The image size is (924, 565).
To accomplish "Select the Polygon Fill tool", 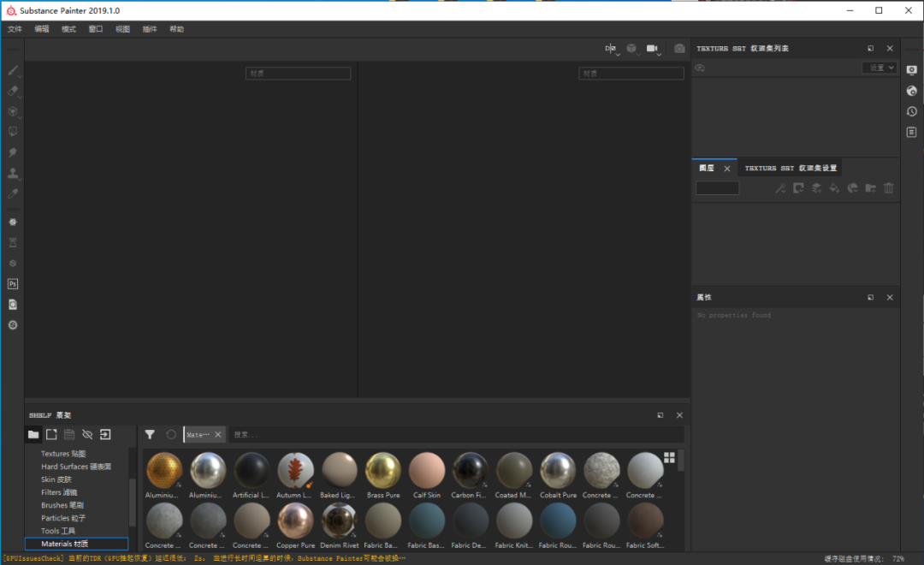I will 12,132.
